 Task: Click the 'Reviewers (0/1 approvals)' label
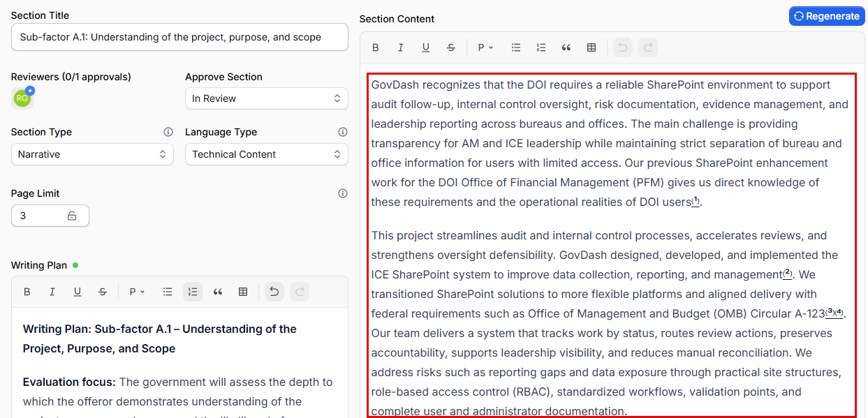(x=71, y=77)
